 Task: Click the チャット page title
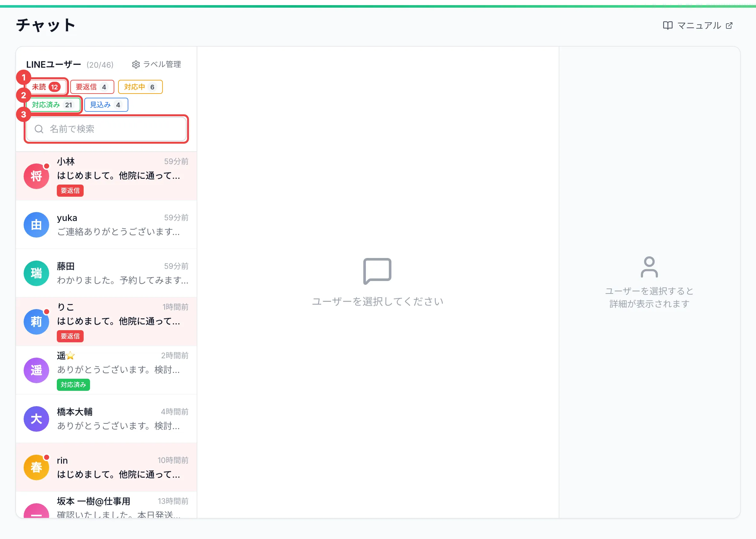pyautogui.click(x=45, y=25)
